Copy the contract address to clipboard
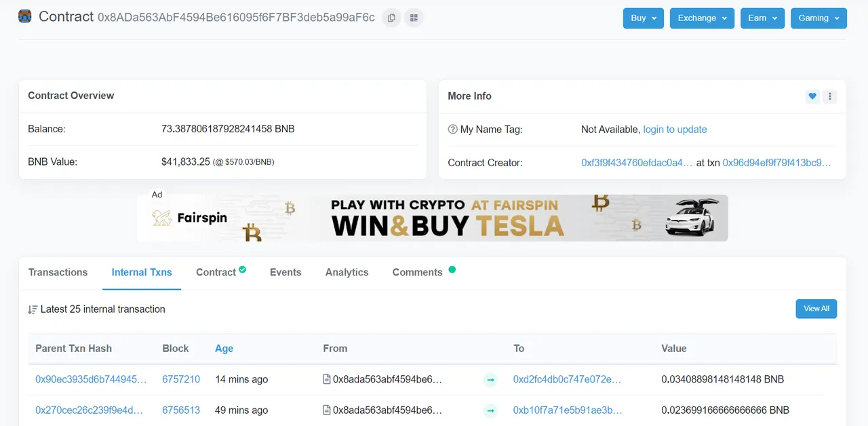 point(391,18)
